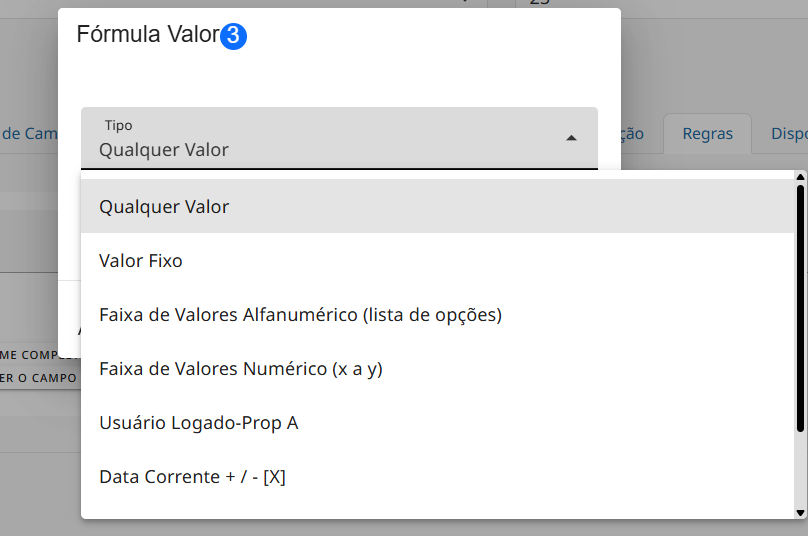Image resolution: width=808 pixels, height=536 pixels.
Task: Switch to the Regras tab
Action: tap(708, 133)
